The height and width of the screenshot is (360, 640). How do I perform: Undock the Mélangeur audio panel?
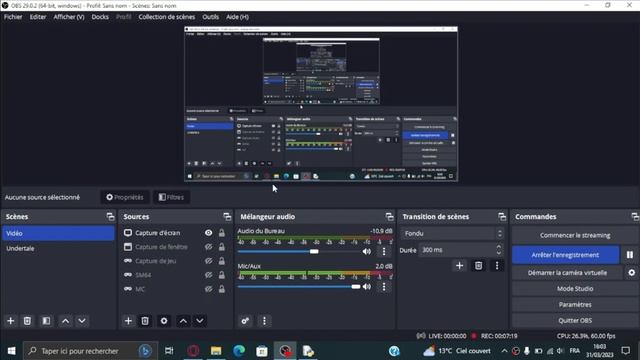coord(389,217)
